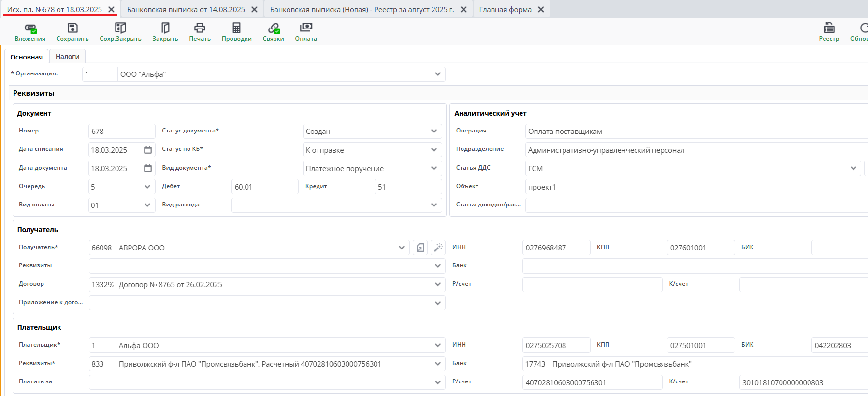Open recipient card icon next to АВРОРА ООО
This screenshot has height=396, width=868.
point(420,248)
